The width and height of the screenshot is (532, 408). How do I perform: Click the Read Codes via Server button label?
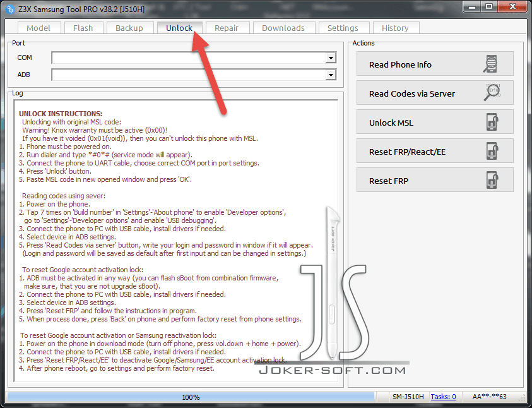click(x=412, y=93)
